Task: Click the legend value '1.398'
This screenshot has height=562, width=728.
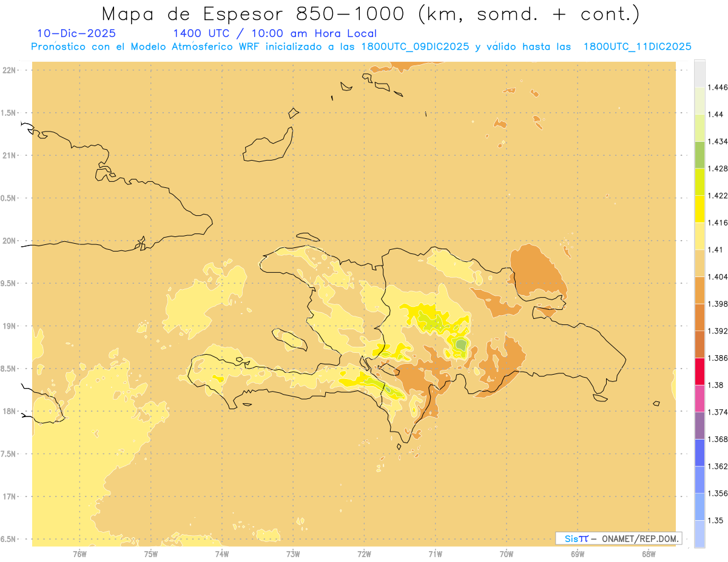Action: (718, 304)
